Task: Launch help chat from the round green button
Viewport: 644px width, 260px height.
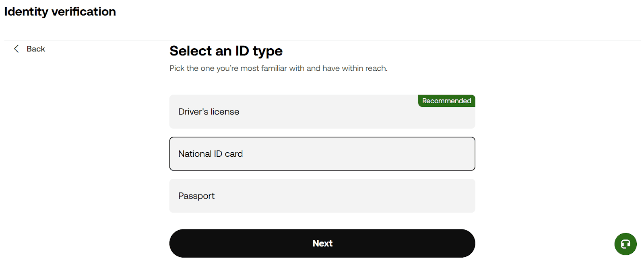Action: [x=625, y=244]
